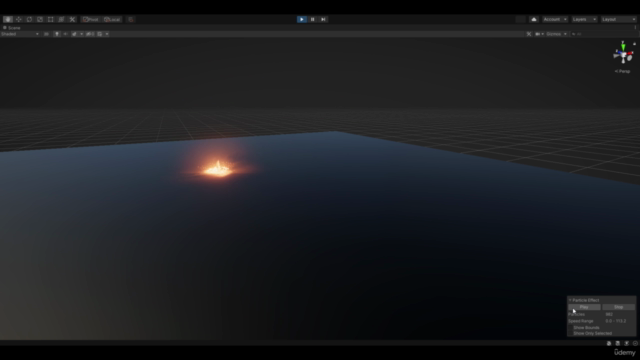Viewport: 640px width, 360px height.
Task: Play the particle effect
Action: [584, 307]
